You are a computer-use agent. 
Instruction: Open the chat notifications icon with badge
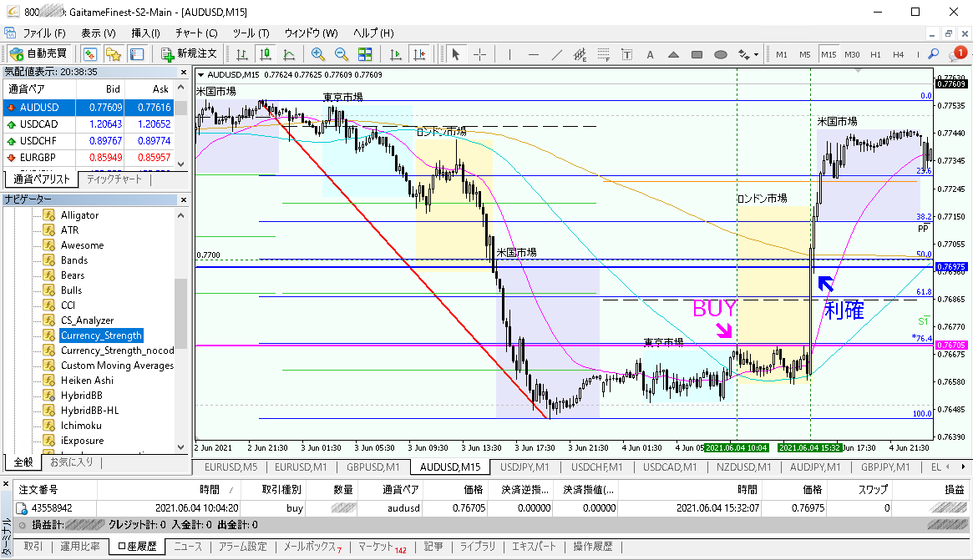(957, 54)
